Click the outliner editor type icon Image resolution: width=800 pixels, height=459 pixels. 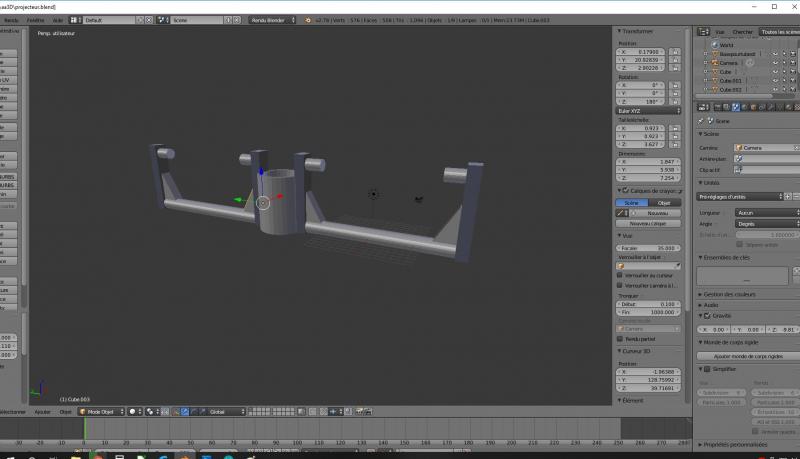(x=701, y=32)
